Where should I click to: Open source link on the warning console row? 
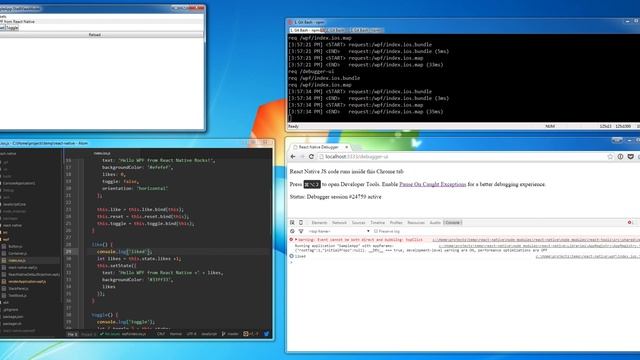[x=536, y=240]
